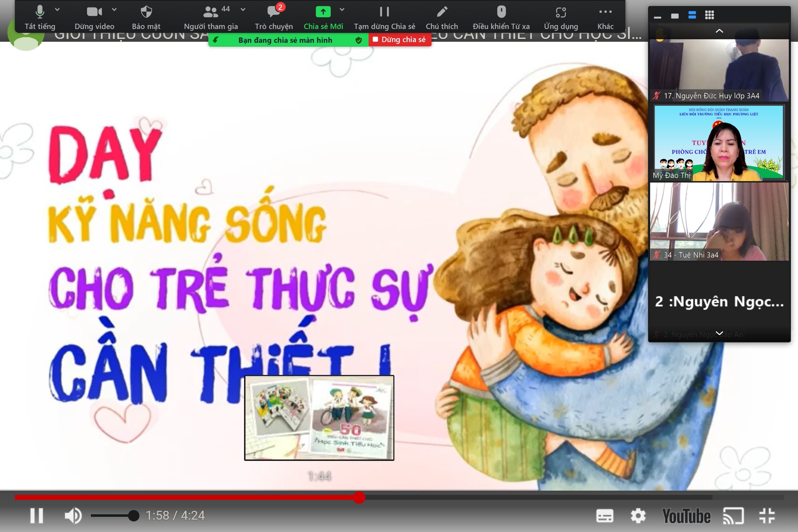Stop camera via Dừng video icon
This screenshot has width=798, height=532.
(94, 12)
